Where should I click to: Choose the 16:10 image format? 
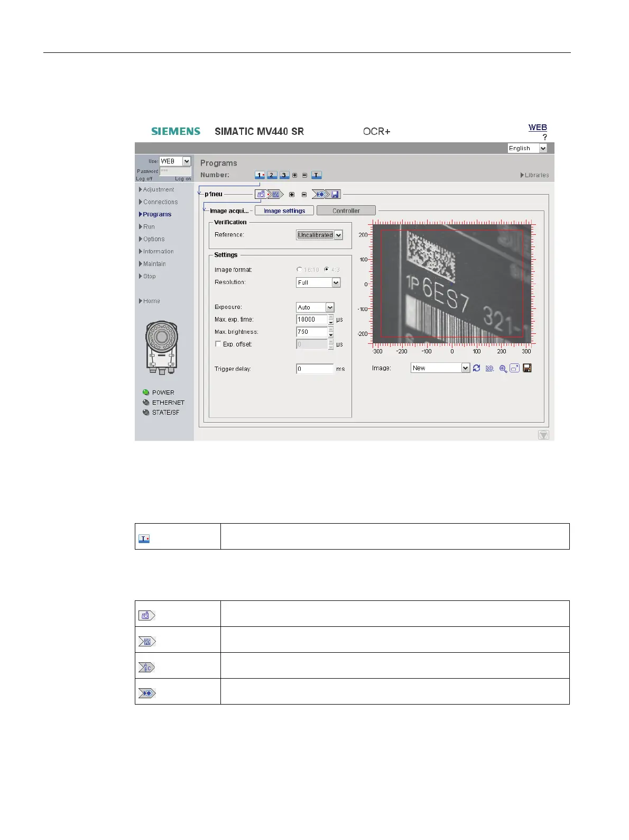click(299, 270)
